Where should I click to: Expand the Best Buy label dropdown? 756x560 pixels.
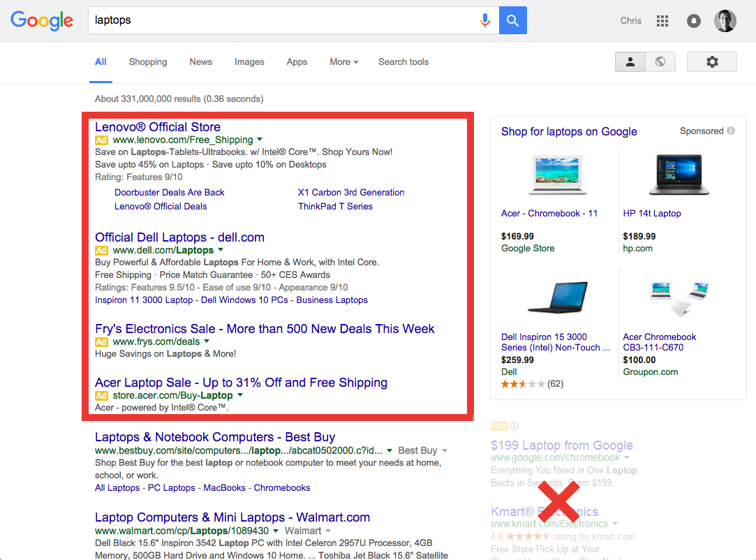pos(445,450)
